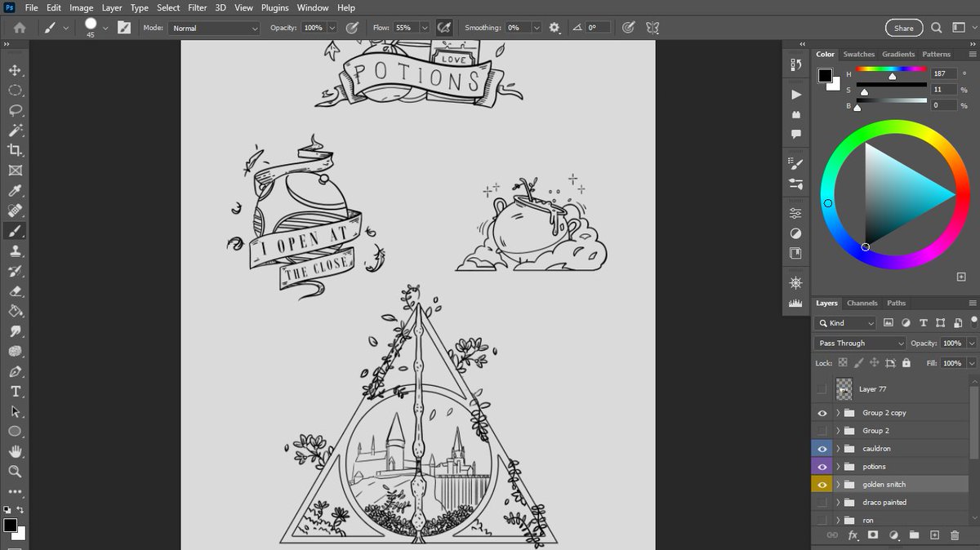Select the Lasso tool
The height and width of the screenshot is (550, 980).
pos(15,110)
